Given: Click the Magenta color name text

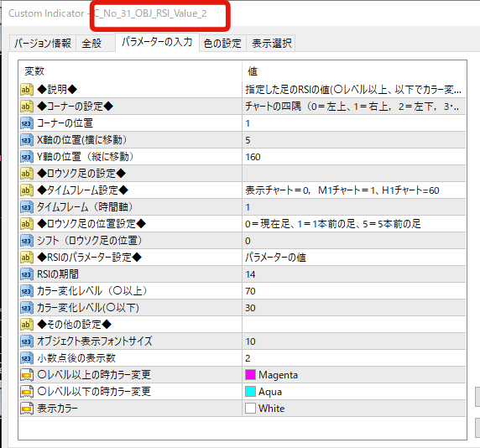Looking at the screenshot, I should pyautogui.click(x=278, y=375).
